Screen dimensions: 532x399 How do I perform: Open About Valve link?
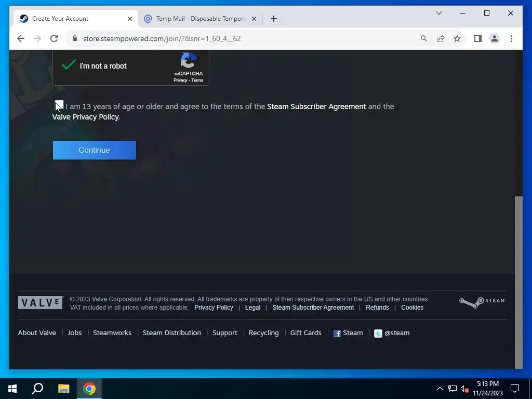click(37, 333)
